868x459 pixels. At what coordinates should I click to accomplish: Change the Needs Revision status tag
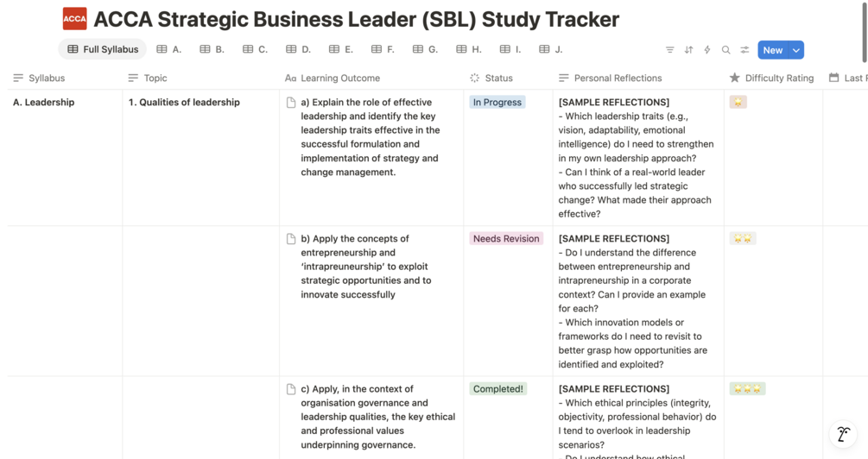pos(506,239)
